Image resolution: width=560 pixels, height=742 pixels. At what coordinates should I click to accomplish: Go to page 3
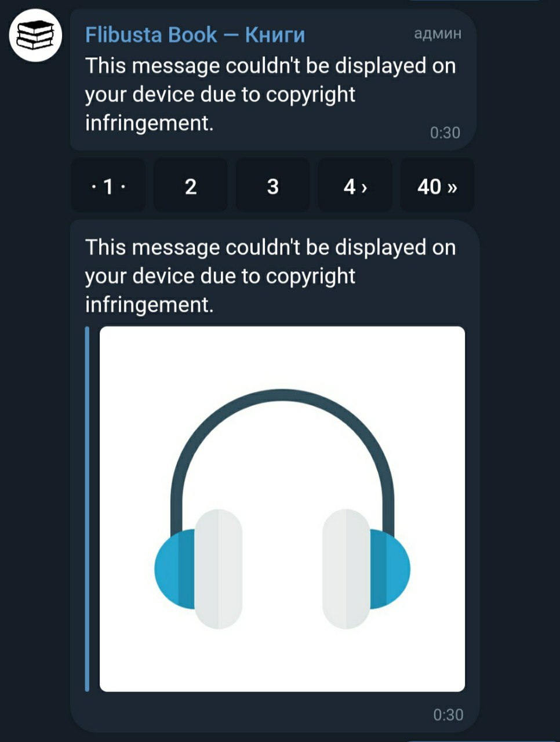click(273, 187)
